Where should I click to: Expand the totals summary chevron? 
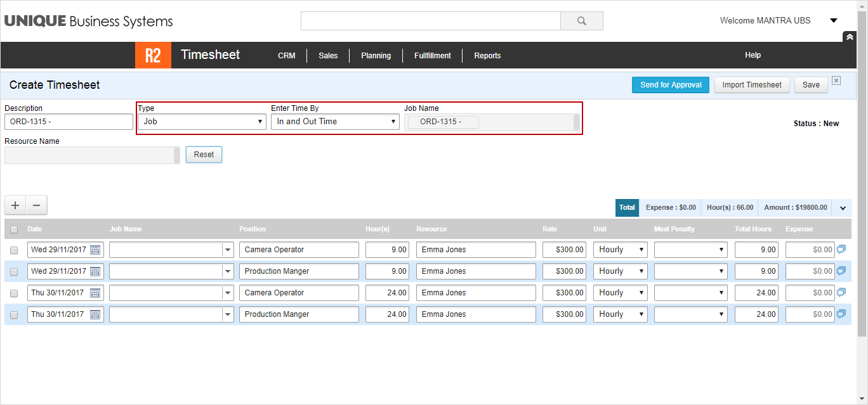click(x=843, y=208)
